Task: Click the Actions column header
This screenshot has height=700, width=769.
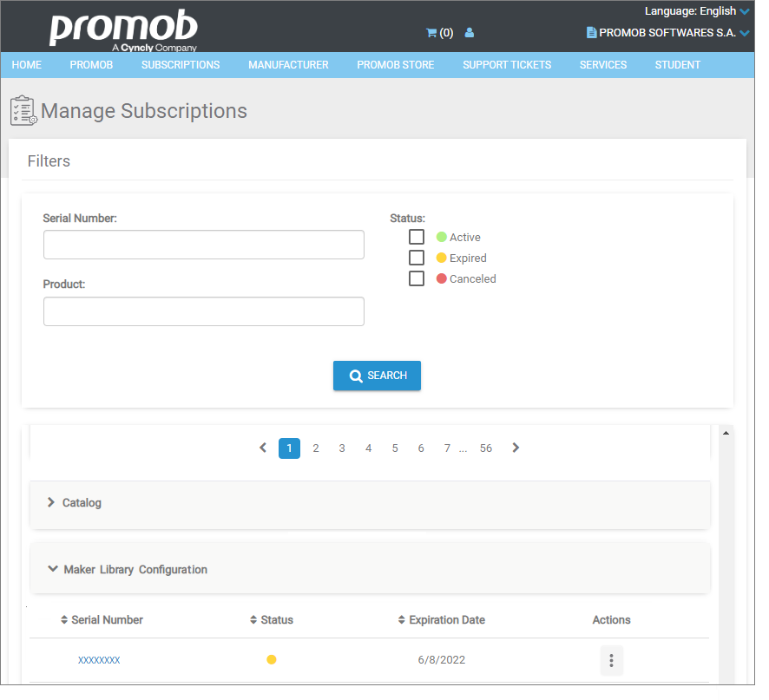Action: [612, 619]
